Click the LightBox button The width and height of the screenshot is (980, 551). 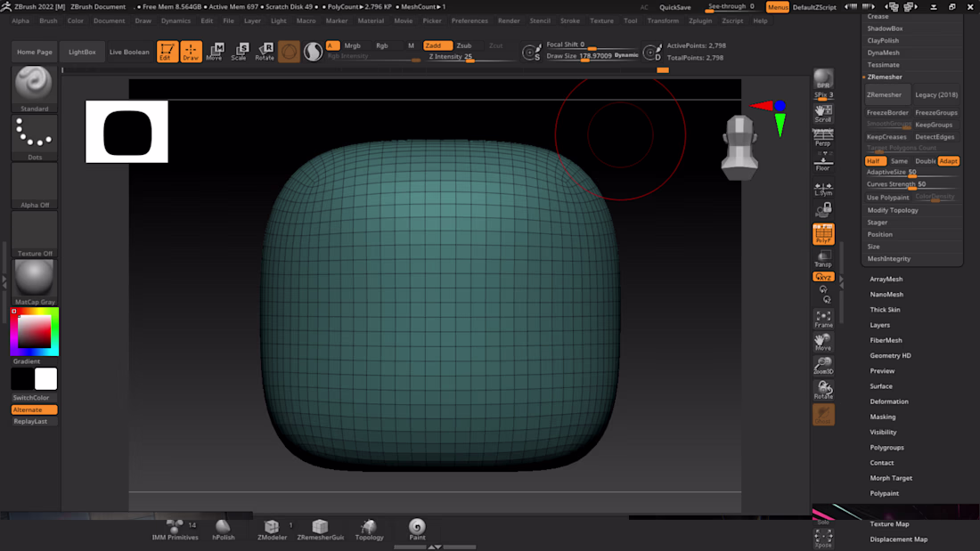(82, 52)
